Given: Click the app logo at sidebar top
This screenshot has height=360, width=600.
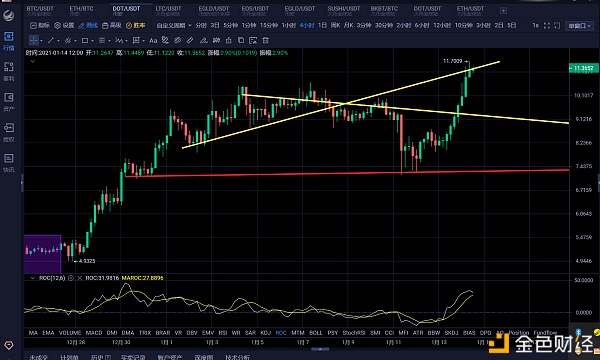Looking at the screenshot, I should point(8,15).
